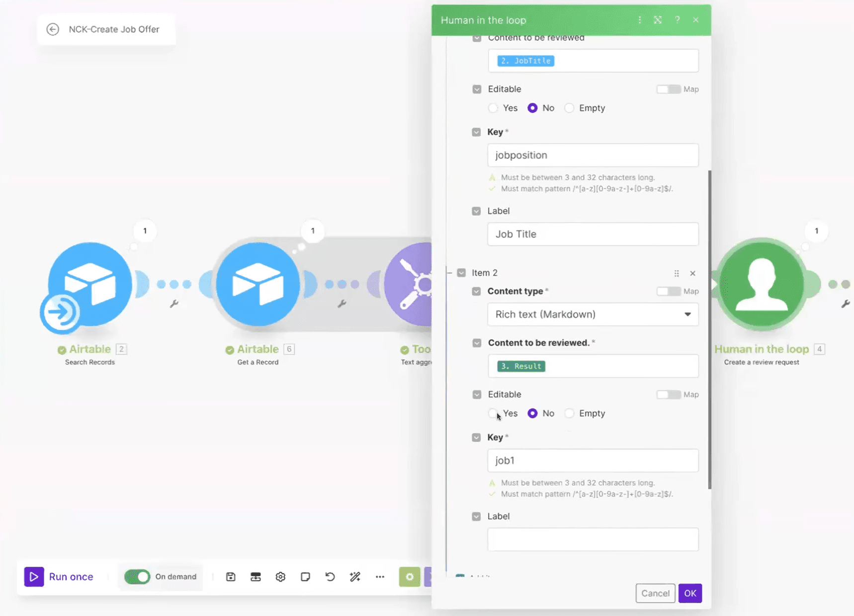854x616 pixels.
Task: Open the kebab menu in dialog header
Action: [x=640, y=20]
